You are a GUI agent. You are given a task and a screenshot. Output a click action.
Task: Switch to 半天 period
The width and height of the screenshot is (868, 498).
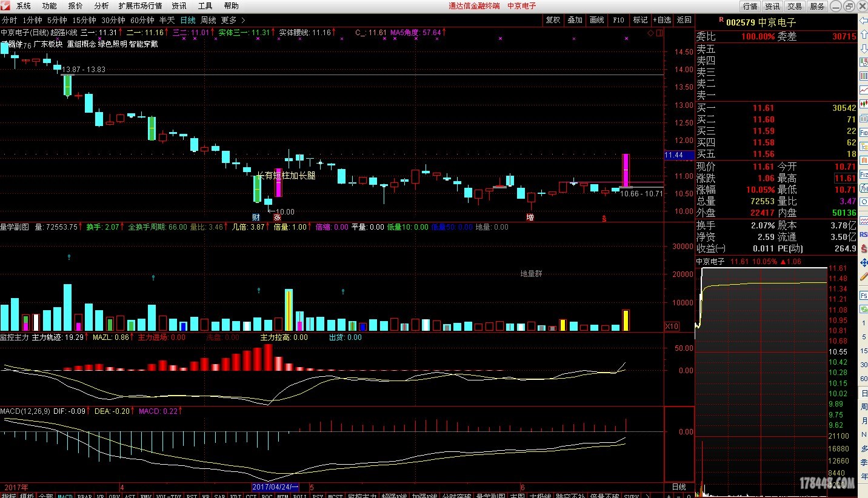(x=167, y=20)
